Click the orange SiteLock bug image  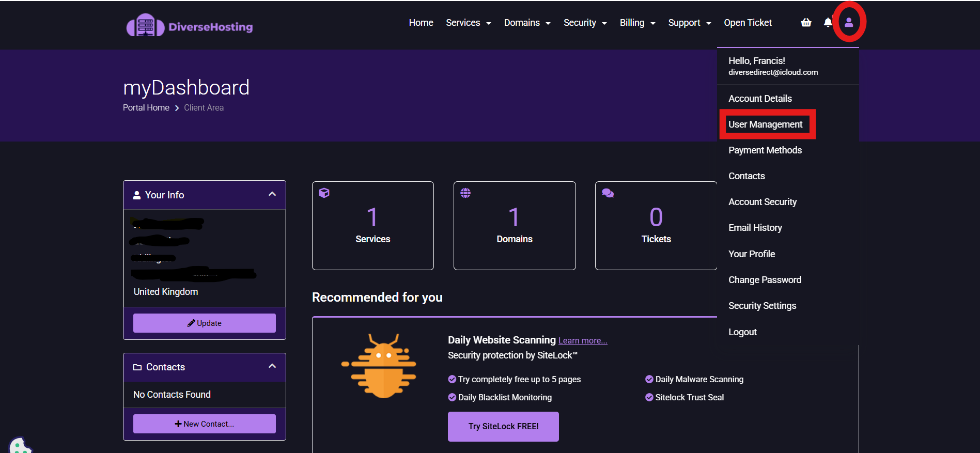point(380,366)
